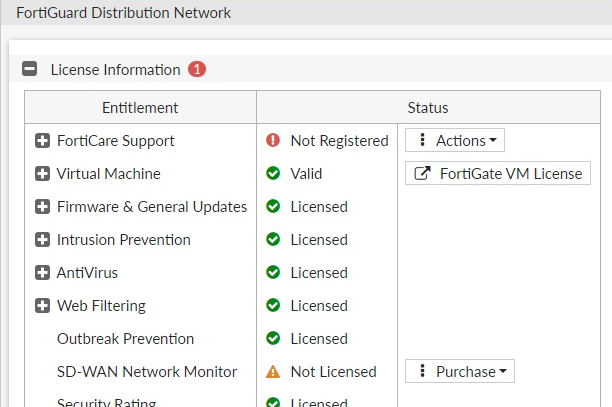612x407 pixels.
Task: Select the SD-WAN Network Monitor entry
Action: [147, 372]
